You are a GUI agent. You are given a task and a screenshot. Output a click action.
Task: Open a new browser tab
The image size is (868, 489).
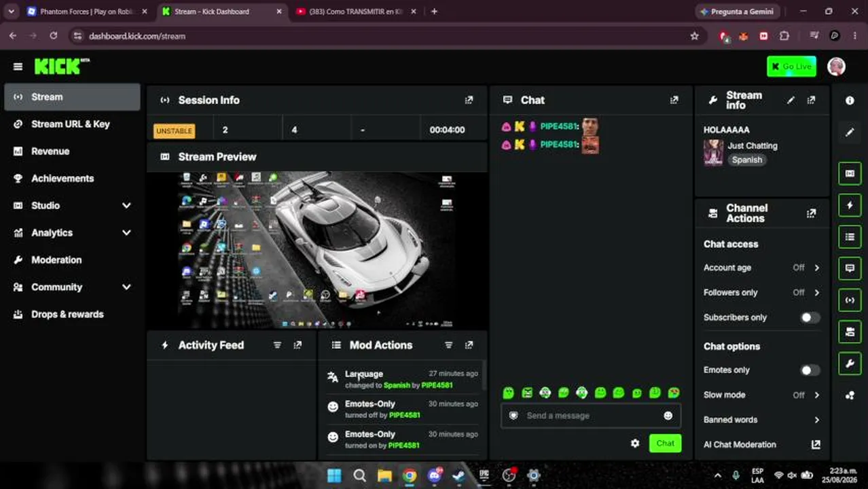(x=434, y=12)
